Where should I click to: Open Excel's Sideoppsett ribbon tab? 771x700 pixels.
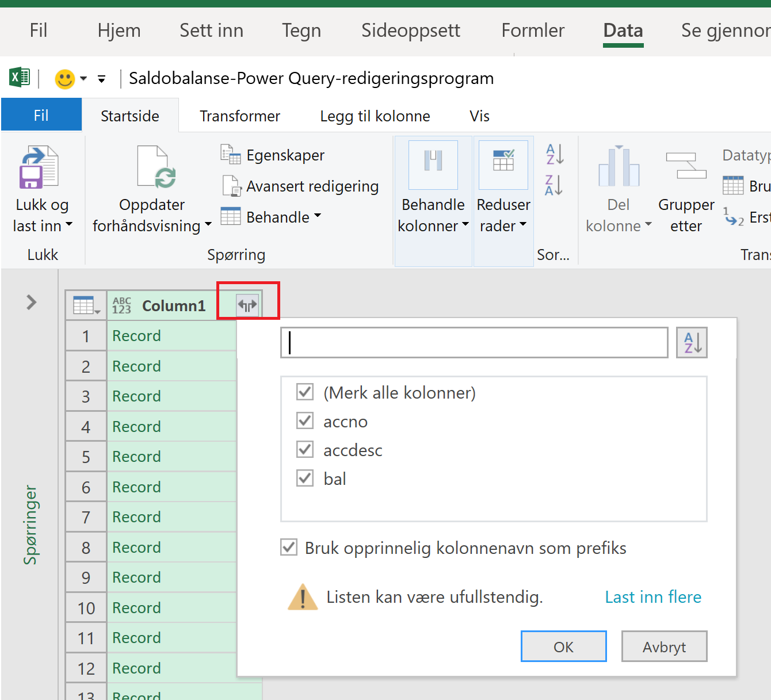point(411,30)
